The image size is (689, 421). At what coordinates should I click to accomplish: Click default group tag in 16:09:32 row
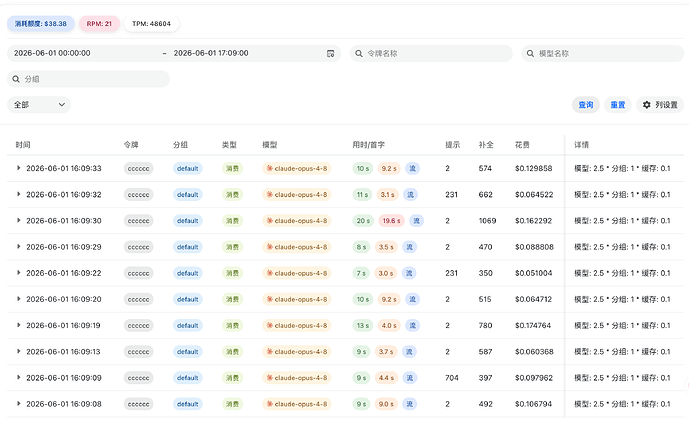tap(188, 195)
